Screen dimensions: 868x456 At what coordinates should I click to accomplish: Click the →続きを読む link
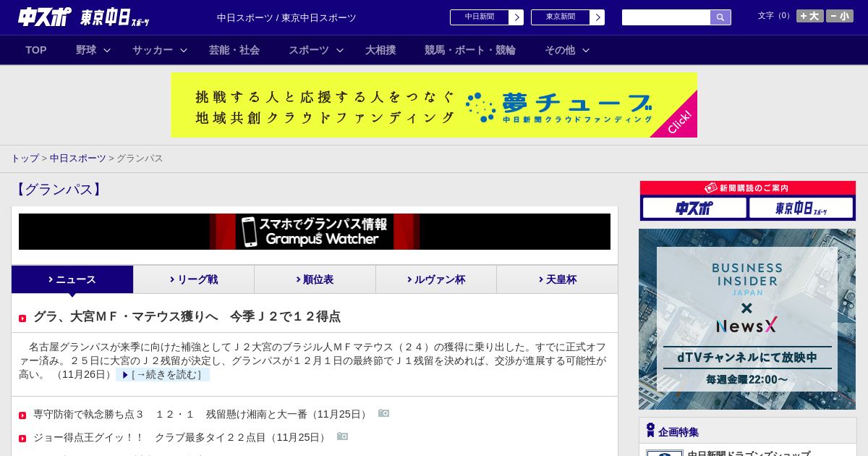(163, 375)
